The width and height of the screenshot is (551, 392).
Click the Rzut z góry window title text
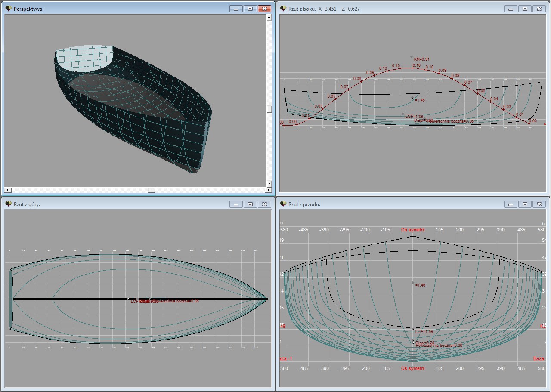tap(27, 204)
